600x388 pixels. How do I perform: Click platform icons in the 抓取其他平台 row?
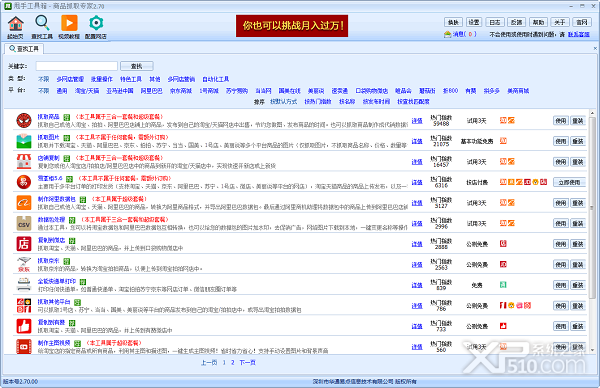point(515,305)
